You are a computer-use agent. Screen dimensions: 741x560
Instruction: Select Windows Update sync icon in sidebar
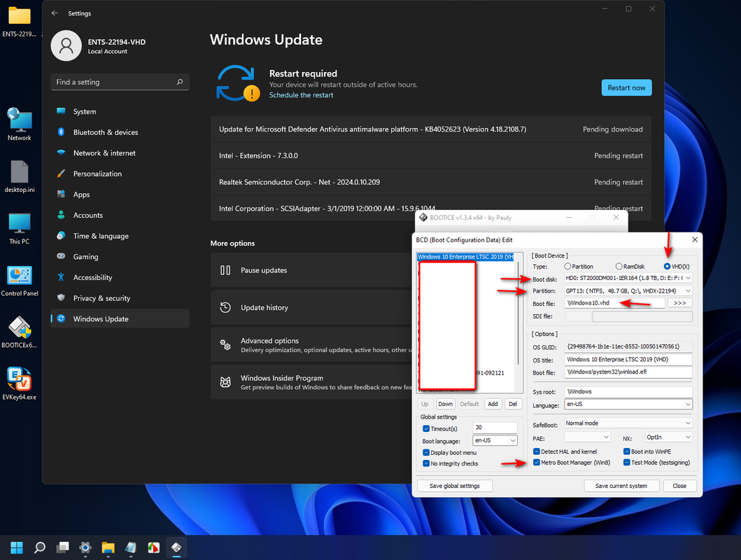[x=61, y=318]
